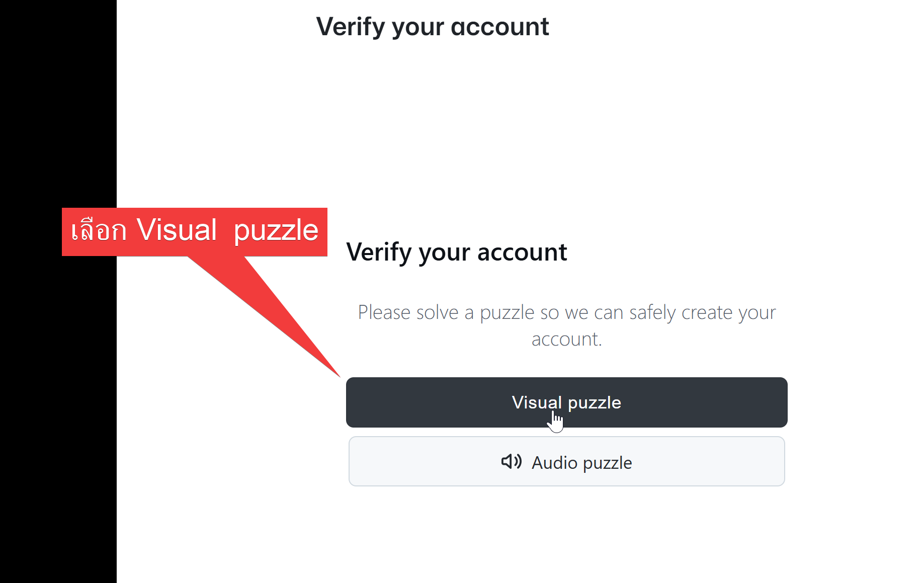Click the bold "Verify your account" heading above description
Image resolution: width=924 pixels, height=583 pixels.
point(456,252)
